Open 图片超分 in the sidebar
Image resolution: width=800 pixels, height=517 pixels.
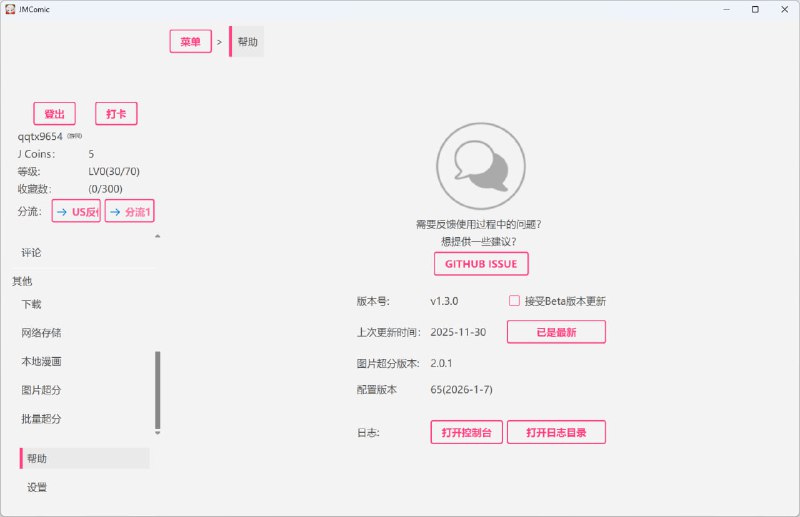tap(41, 390)
